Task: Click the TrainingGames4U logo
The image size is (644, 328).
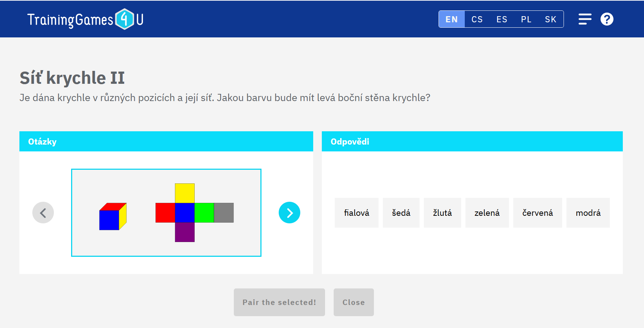Action: (x=85, y=19)
